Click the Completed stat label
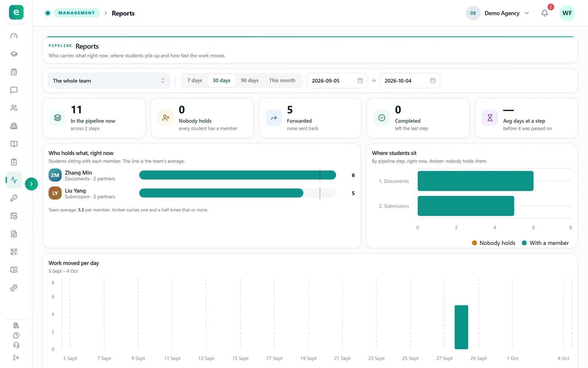 tap(407, 121)
